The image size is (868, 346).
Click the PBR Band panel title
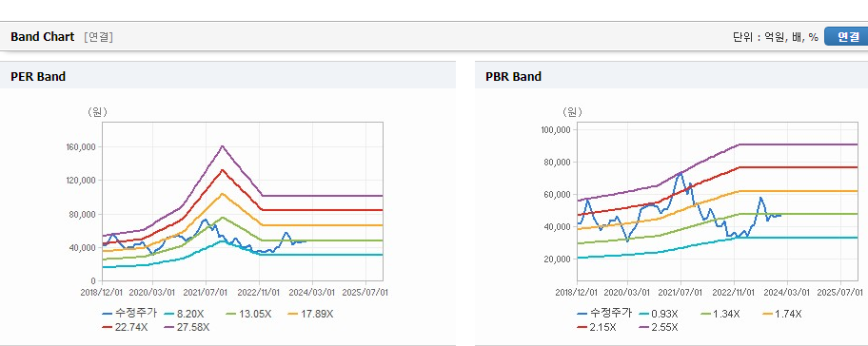[x=514, y=77]
